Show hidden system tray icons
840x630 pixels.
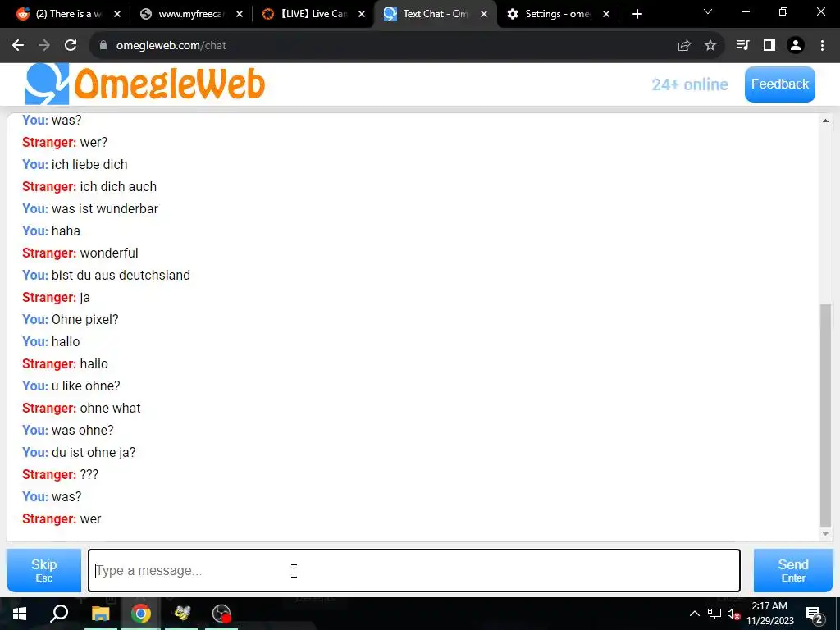694,614
